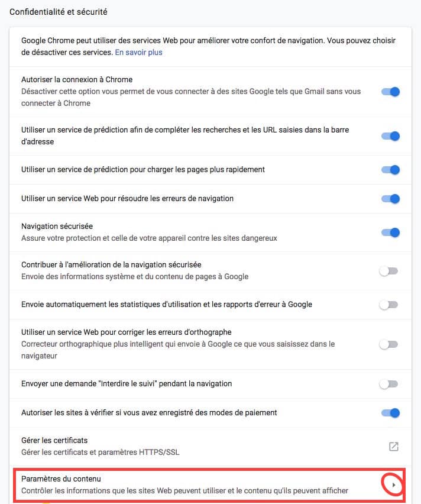Open certificates manager via external link icon
The width and height of the screenshot is (421, 504).
[393, 448]
